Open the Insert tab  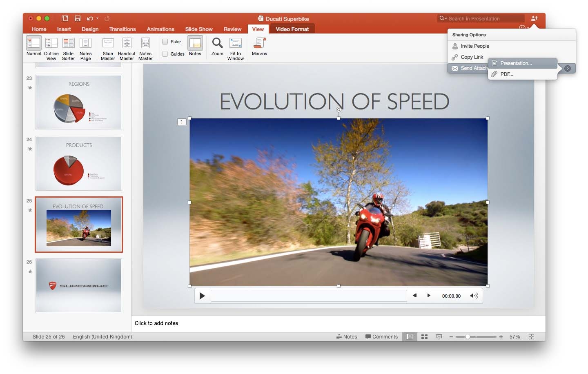click(64, 29)
